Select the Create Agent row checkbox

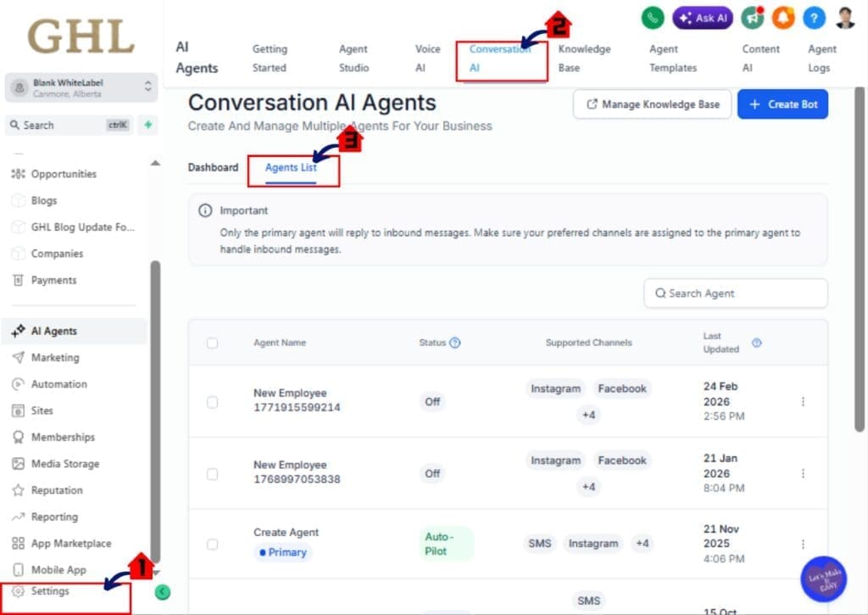(x=213, y=541)
